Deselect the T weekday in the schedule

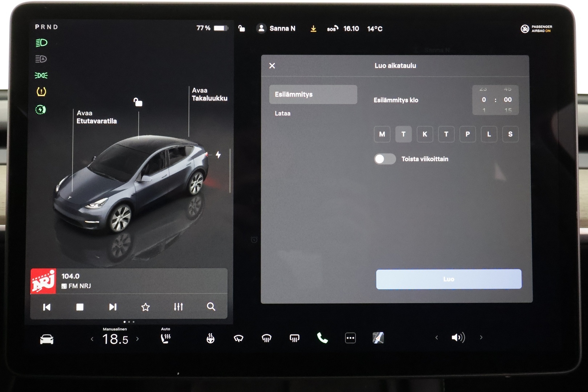[x=403, y=134]
